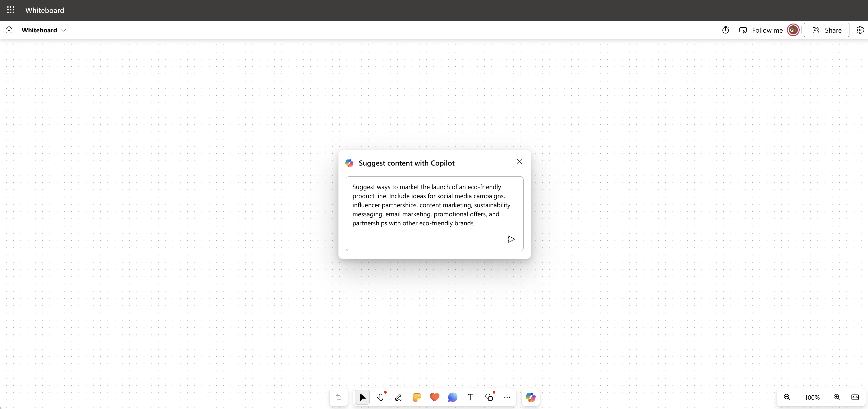Choose the inking pen tool
Image resolution: width=868 pixels, height=409 pixels.
tap(398, 397)
